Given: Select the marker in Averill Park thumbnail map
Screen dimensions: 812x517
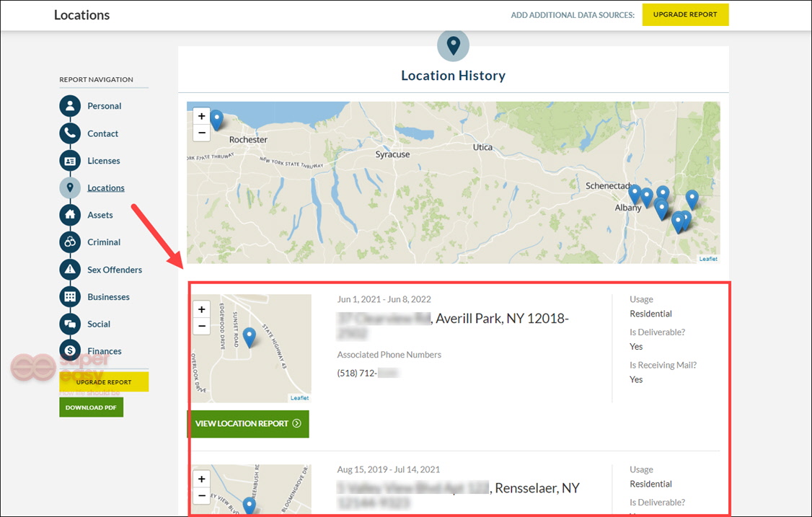Looking at the screenshot, I should [x=249, y=337].
